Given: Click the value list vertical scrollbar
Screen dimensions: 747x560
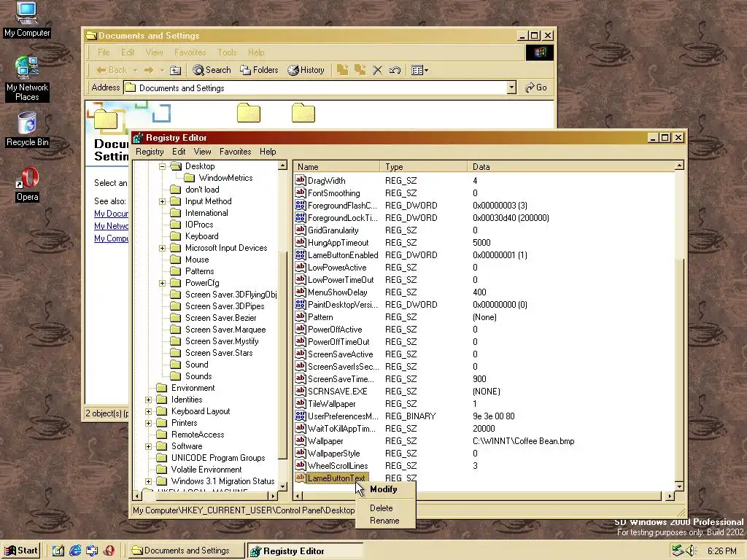Looking at the screenshot, I should [679, 326].
